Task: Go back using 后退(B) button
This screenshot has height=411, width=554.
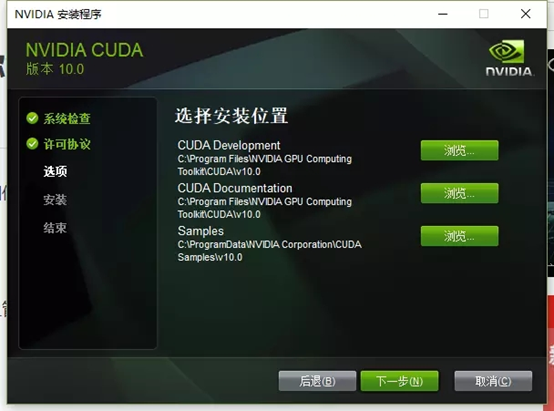Action: [x=317, y=381]
